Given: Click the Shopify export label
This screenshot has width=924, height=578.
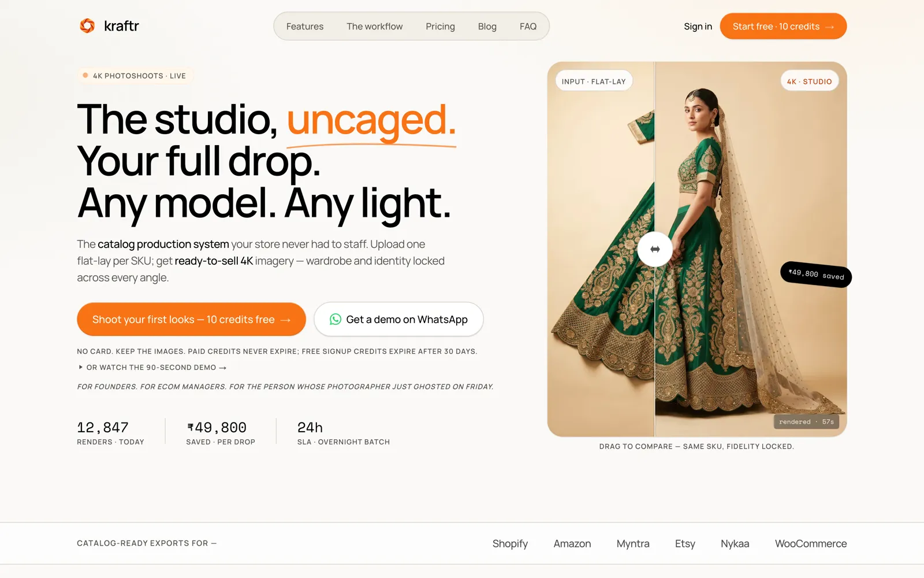Looking at the screenshot, I should click(x=510, y=543).
